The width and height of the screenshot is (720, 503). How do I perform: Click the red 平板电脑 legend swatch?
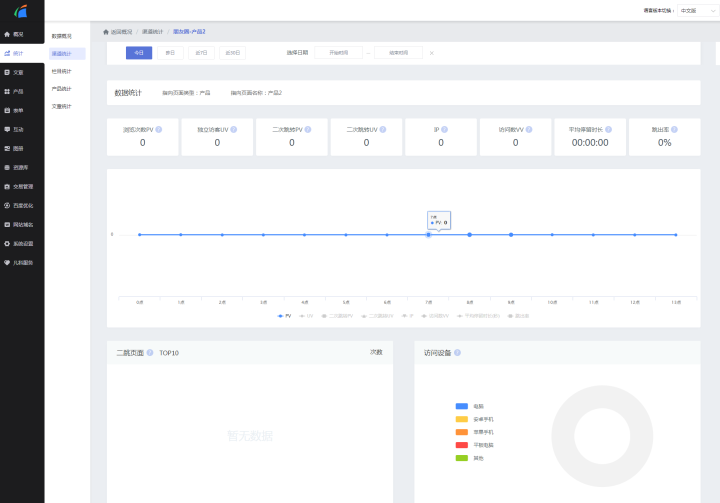[461, 445]
